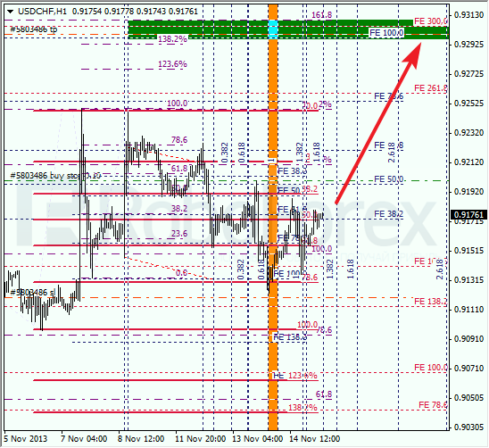Image resolution: width=489 pixels, height=448 pixels.
Task: Open the chart menu triangle beside USDCHF,H1
Action: click(11, 12)
